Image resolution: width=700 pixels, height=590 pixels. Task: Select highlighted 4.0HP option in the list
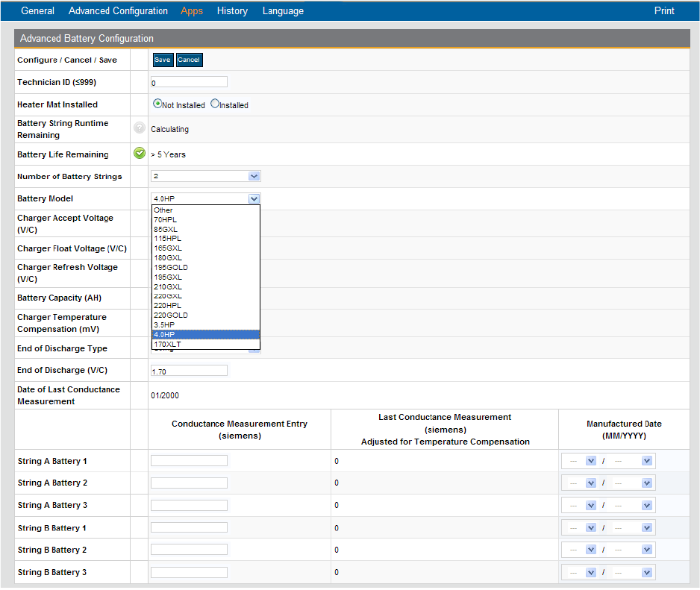(206, 335)
